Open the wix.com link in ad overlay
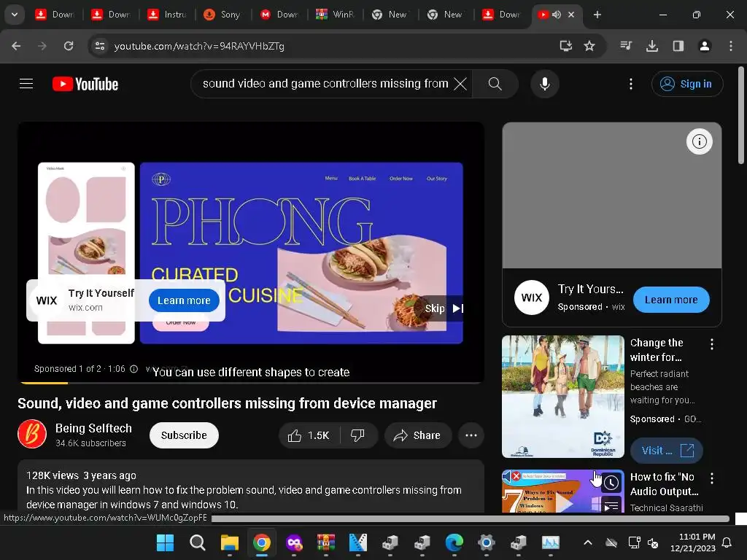This screenshot has height=560, width=747. (x=85, y=308)
